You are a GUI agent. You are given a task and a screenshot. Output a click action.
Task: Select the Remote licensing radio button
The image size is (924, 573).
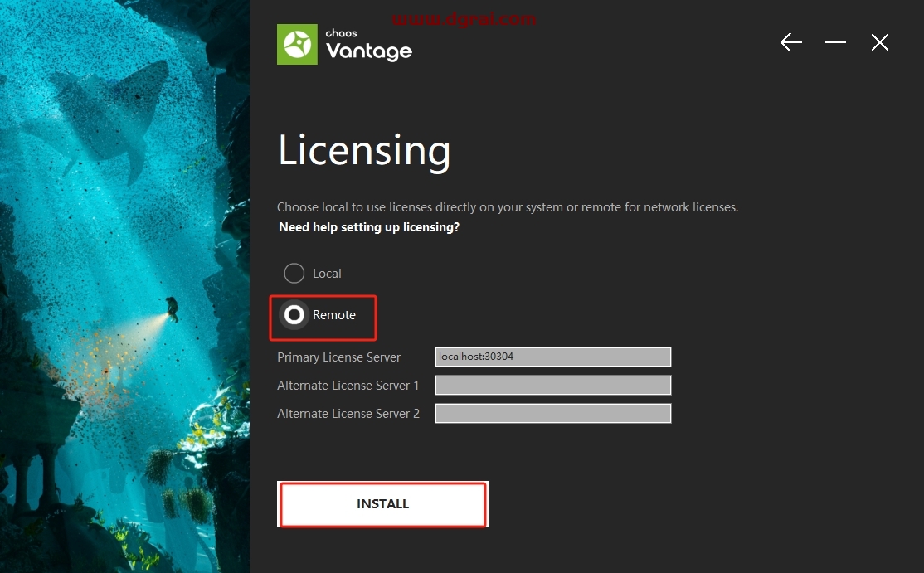coord(294,315)
